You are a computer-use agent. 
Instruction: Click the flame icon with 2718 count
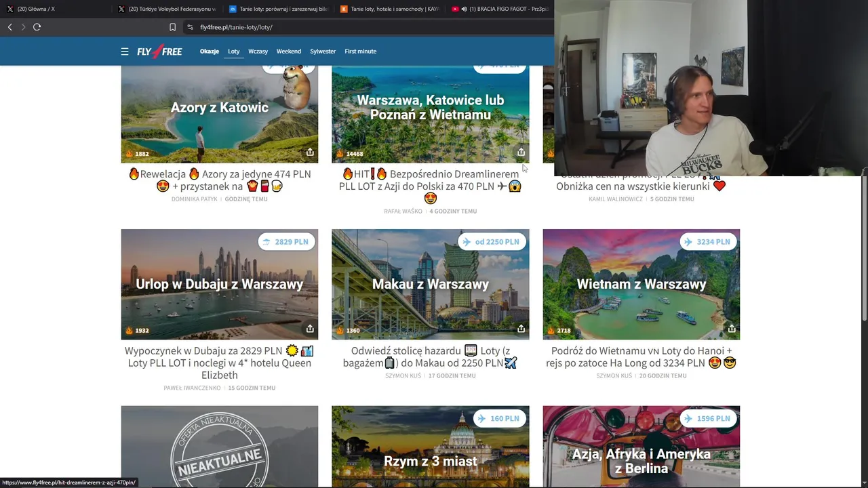coord(551,330)
